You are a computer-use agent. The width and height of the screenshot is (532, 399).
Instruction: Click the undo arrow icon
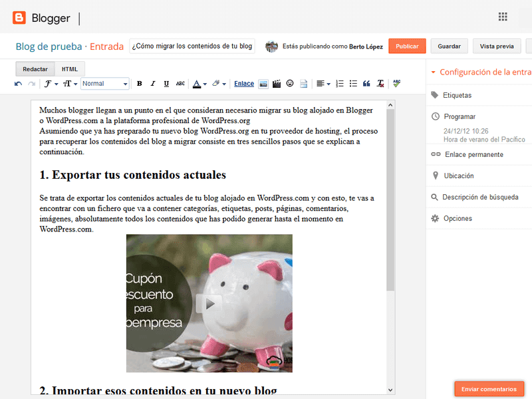[19, 84]
